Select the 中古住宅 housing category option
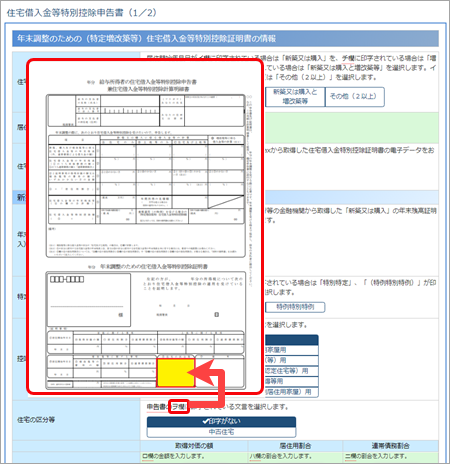The image size is (450, 464). [x=221, y=432]
